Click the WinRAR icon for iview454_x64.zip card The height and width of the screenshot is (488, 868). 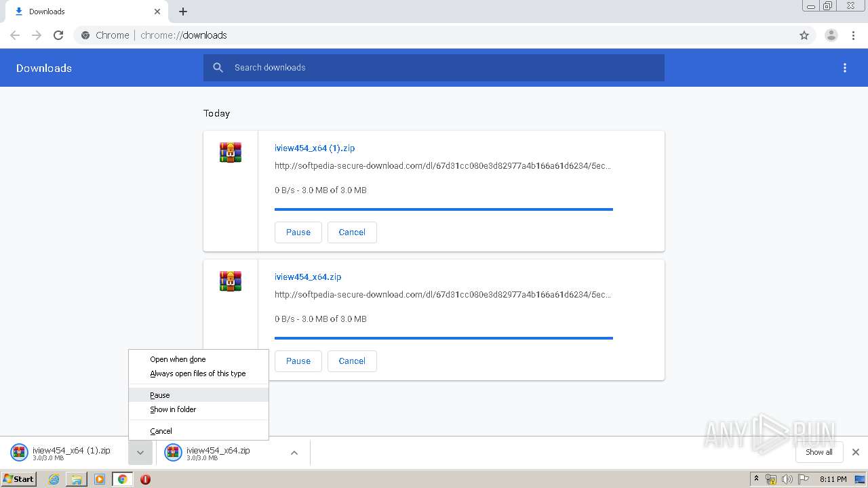coord(231,281)
